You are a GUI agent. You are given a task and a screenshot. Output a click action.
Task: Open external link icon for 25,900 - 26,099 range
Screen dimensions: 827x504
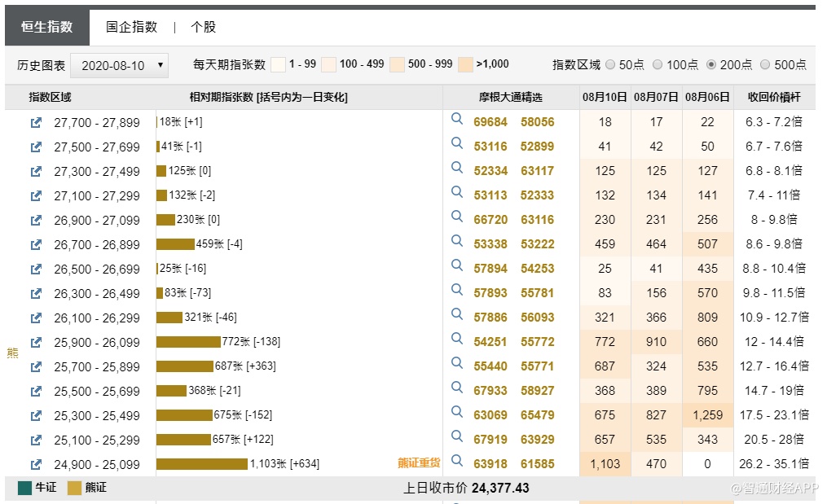point(36,343)
